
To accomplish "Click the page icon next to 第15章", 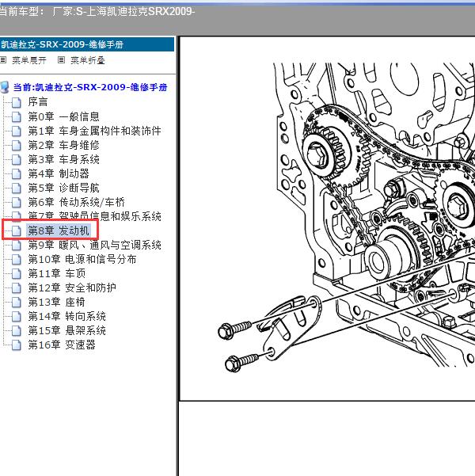I will (x=17, y=331).
